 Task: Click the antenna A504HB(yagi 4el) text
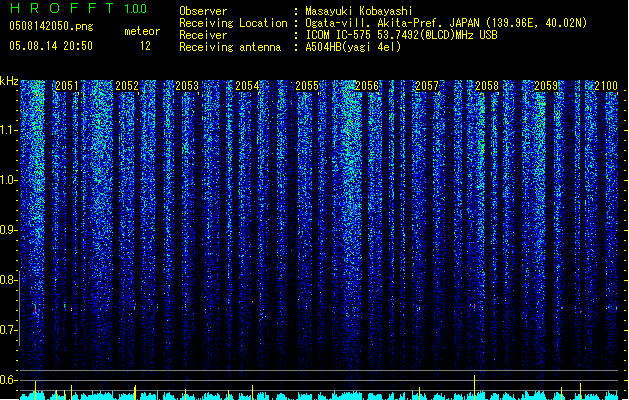click(353, 47)
